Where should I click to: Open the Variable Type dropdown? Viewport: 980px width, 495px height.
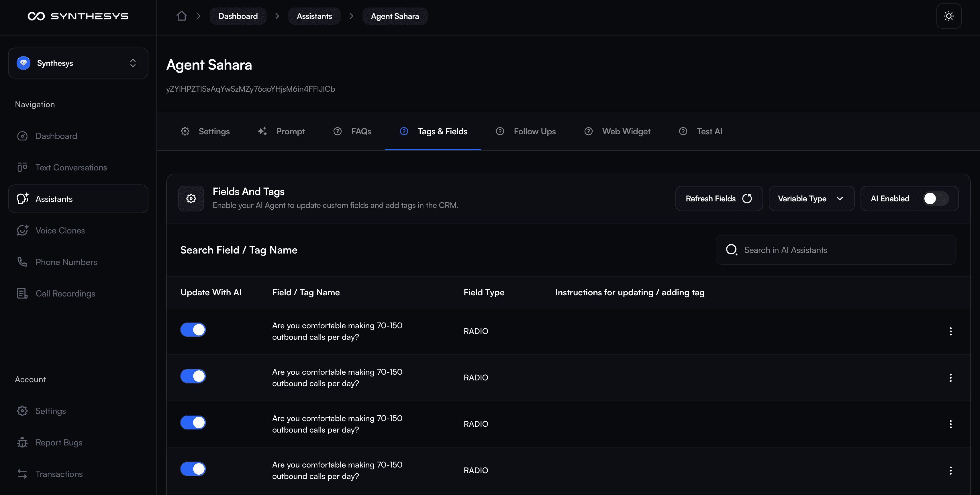811,199
